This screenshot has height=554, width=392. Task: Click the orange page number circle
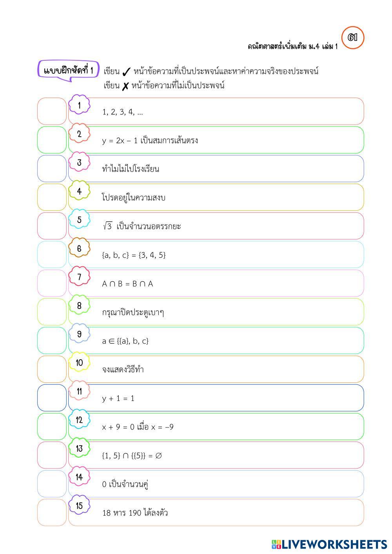point(353,38)
